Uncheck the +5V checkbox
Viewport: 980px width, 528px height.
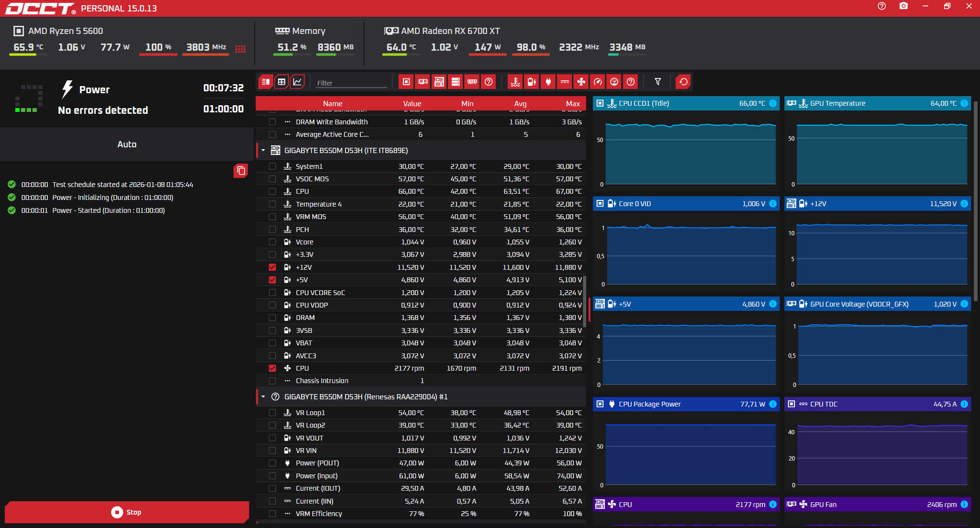tap(272, 280)
